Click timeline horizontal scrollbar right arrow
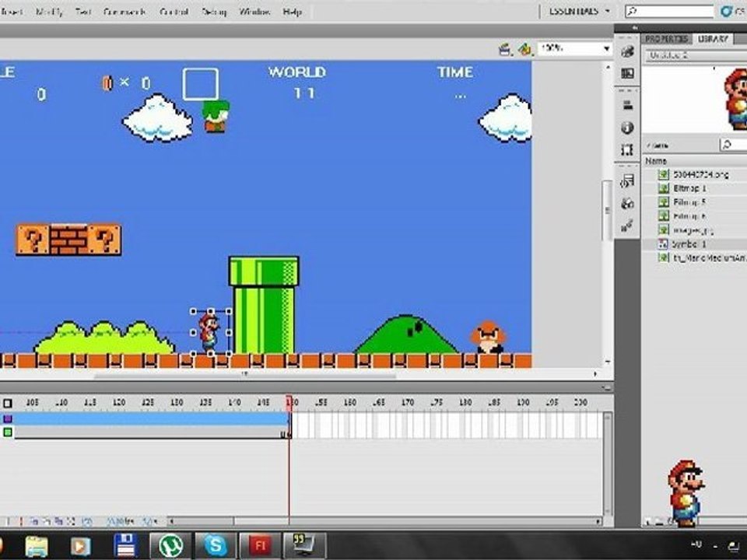The height and width of the screenshot is (560, 747). (x=598, y=521)
